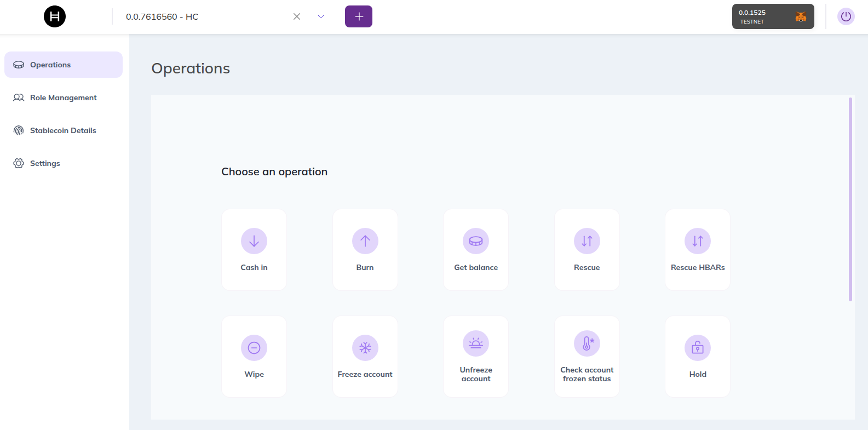Open Settings in the sidebar

click(x=45, y=163)
